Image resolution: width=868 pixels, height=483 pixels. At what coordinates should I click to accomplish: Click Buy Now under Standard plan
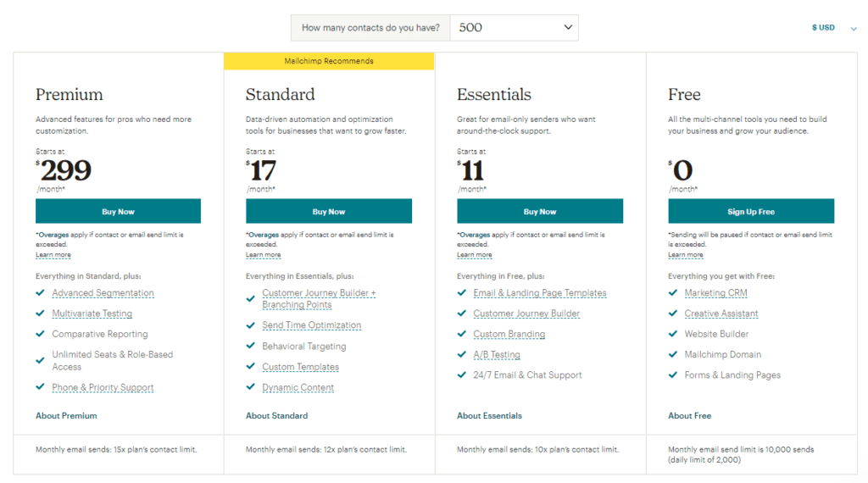pos(329,211)
